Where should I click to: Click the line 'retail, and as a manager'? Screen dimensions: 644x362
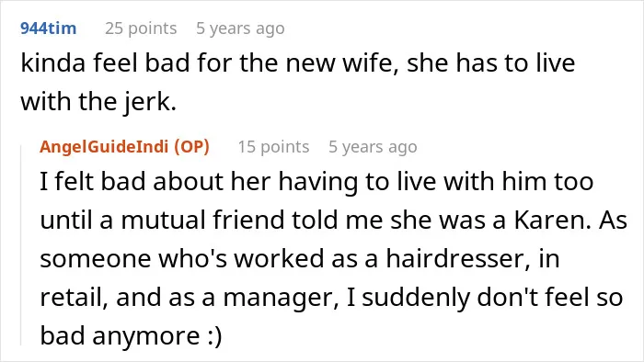click(331, 297)
